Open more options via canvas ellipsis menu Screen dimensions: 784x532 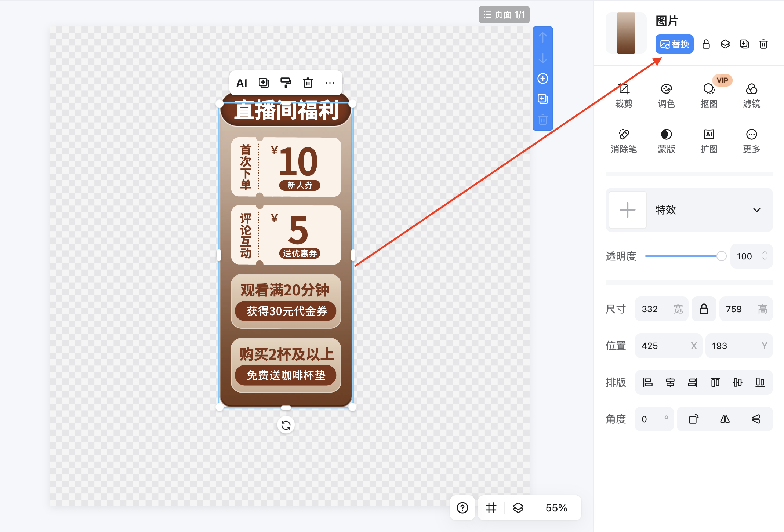pyautogui.click(x=330, y=83)
